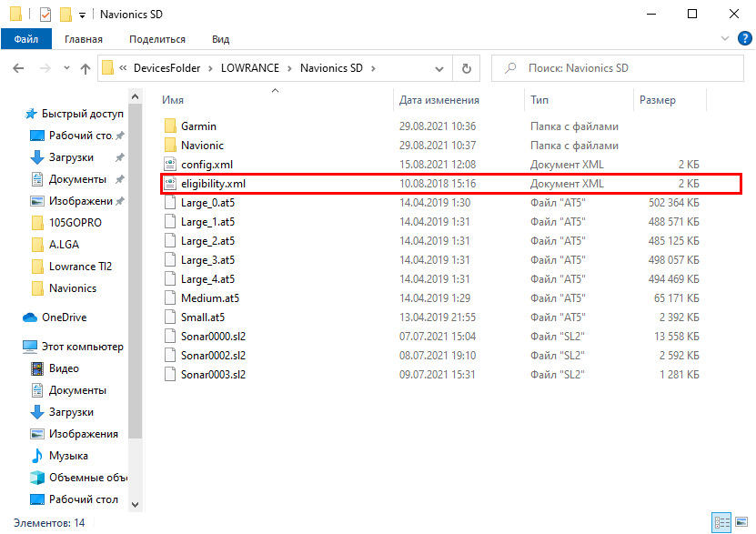Image resolution: width=756 pixels, height=534 pixels.
Task: Sort by Дата изменения column header
Action: [439, 100]
